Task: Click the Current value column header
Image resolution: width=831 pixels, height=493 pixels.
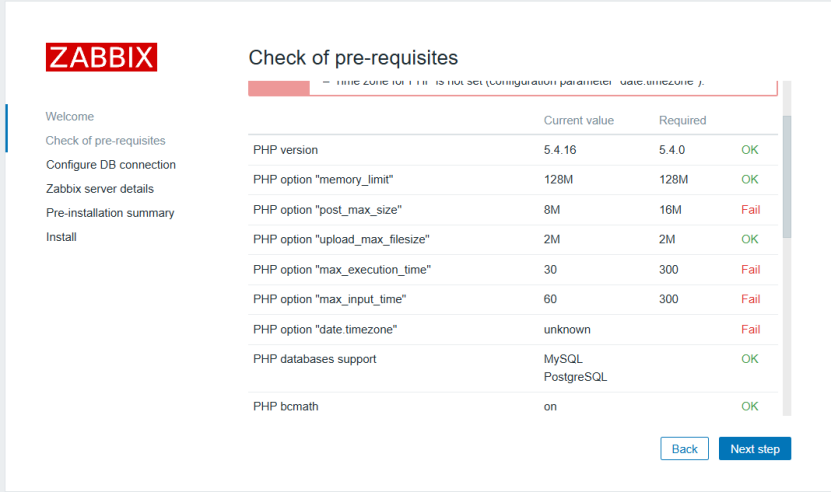Action: tap(578, 121)
